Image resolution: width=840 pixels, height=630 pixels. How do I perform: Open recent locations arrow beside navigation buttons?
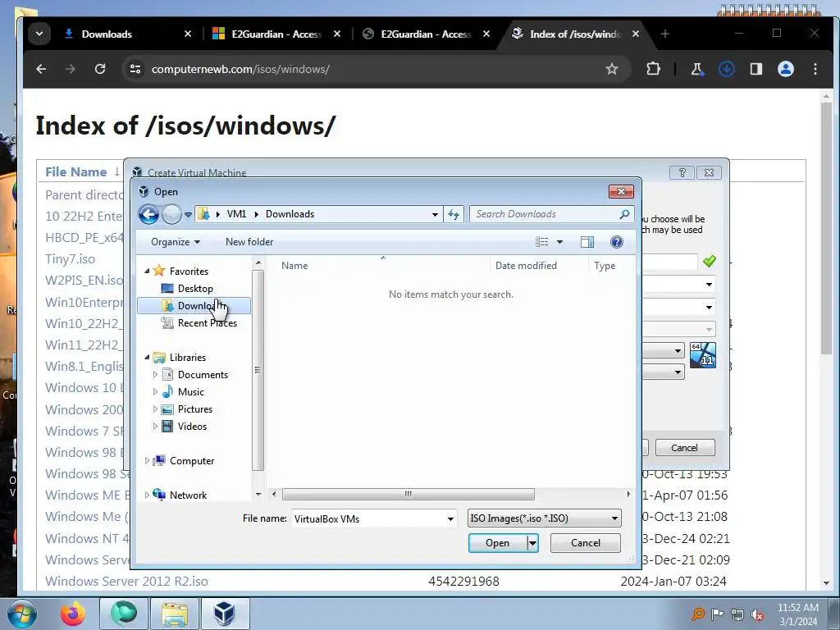(188, 214)
